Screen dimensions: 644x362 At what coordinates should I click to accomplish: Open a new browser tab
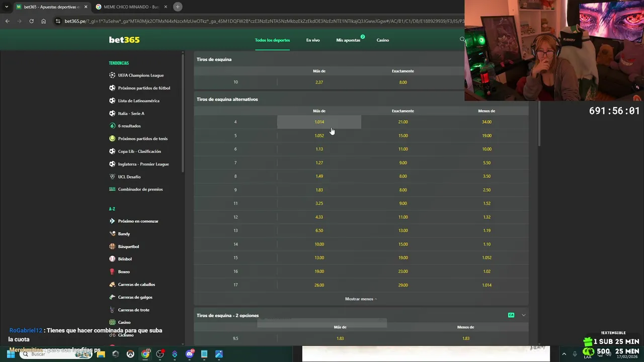(x=178, y=7)
